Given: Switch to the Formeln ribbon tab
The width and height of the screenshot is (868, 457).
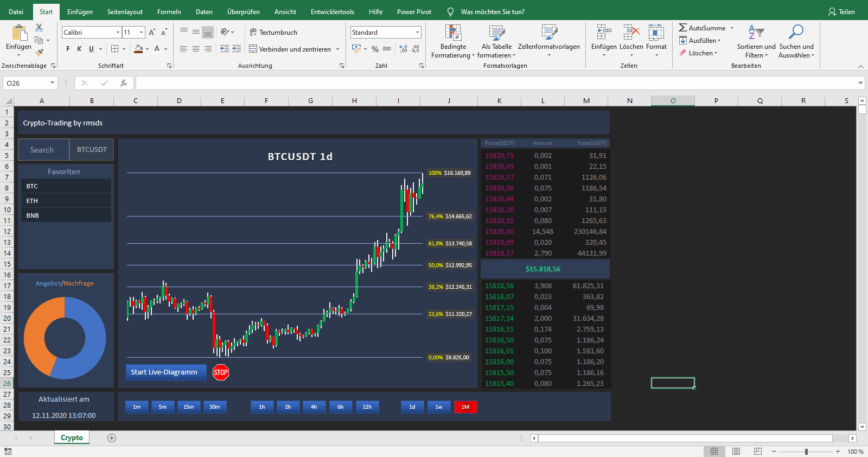Looking at the screenshot, I should 169,12.
